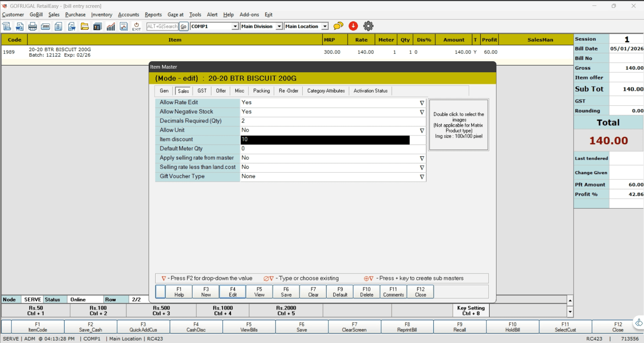The image size is (644, 343).
Task: Open the GoBill menu
Action: point(36,15)
